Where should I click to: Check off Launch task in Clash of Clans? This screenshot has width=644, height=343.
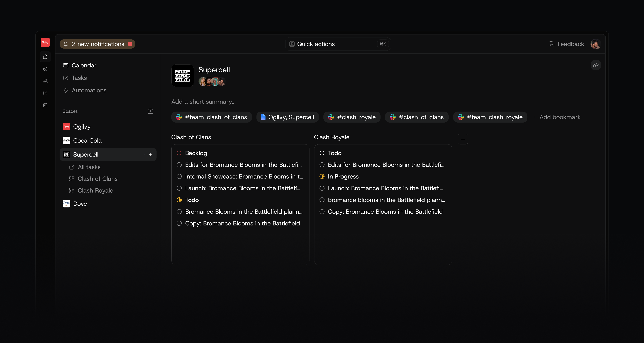tap(179, 188)
